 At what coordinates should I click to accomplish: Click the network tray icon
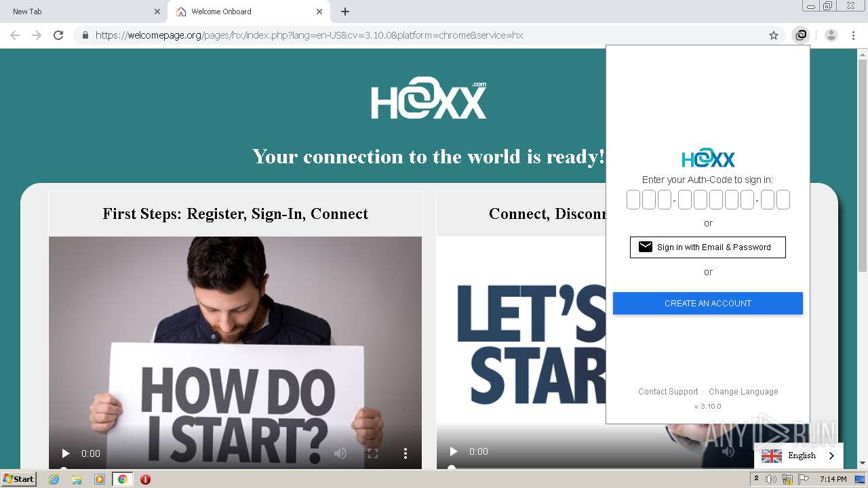tap(787, 479)
